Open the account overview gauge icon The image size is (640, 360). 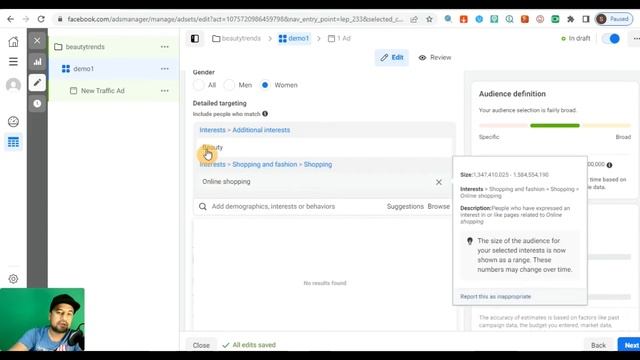[x=13, y=122]
